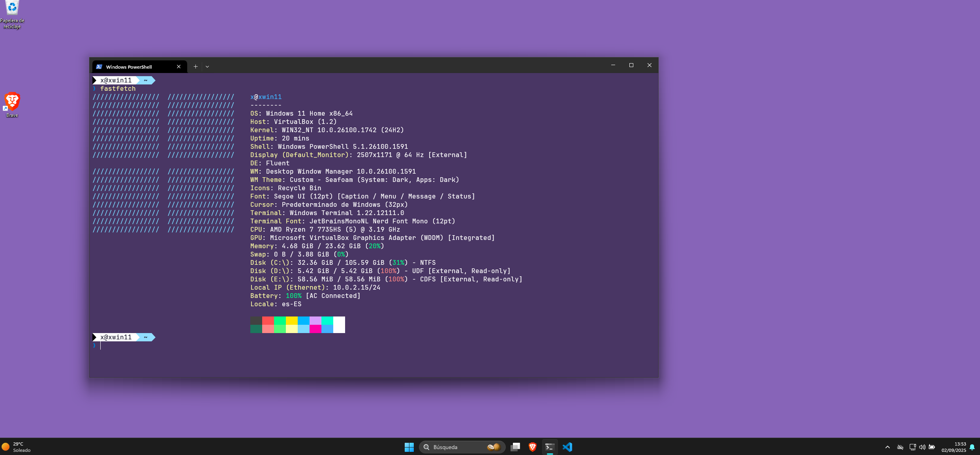Open Terminal profile dropdown menu

tap(207, 66)
